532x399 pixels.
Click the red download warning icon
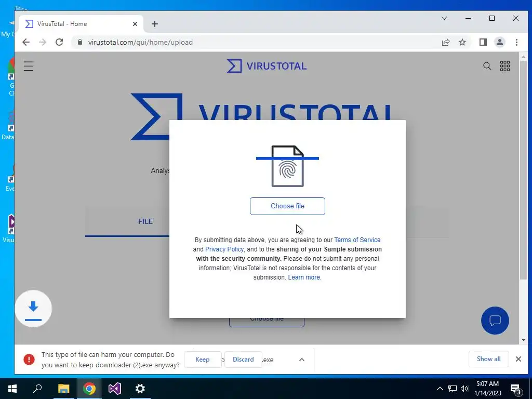point(29,360)
